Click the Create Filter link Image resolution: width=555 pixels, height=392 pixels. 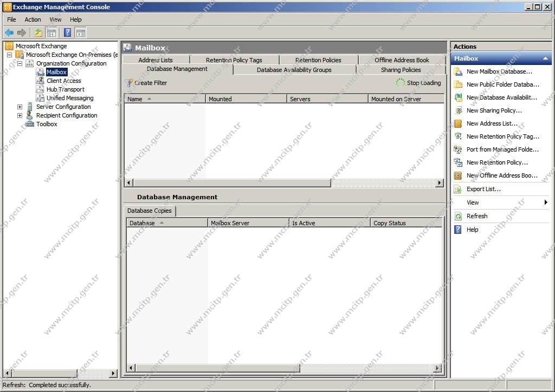point(151,83)
